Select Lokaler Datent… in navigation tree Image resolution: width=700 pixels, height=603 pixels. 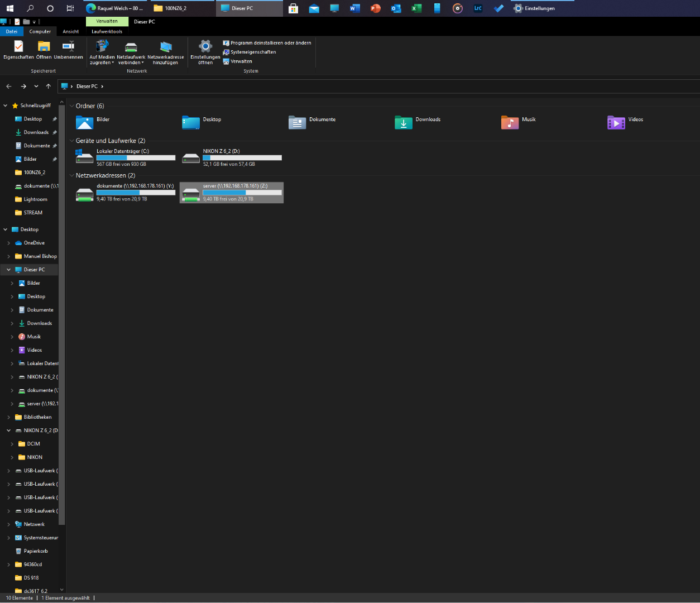(38, 363)
